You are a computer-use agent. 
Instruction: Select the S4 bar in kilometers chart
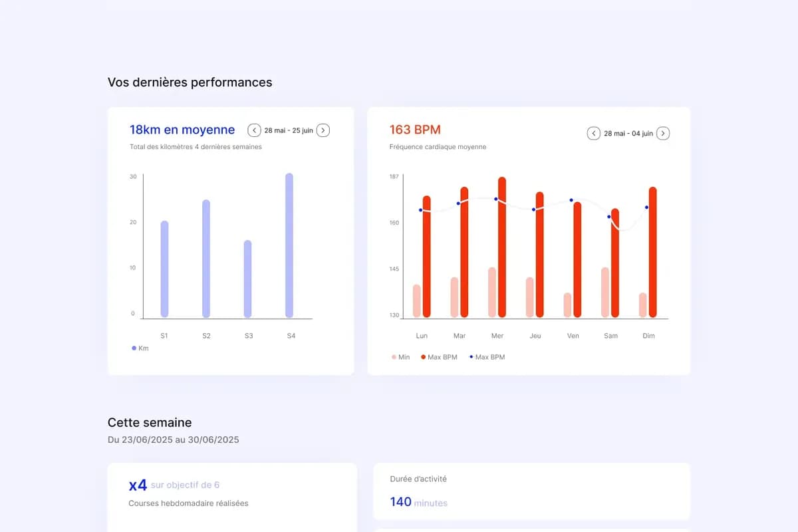(x=291, y=246)
